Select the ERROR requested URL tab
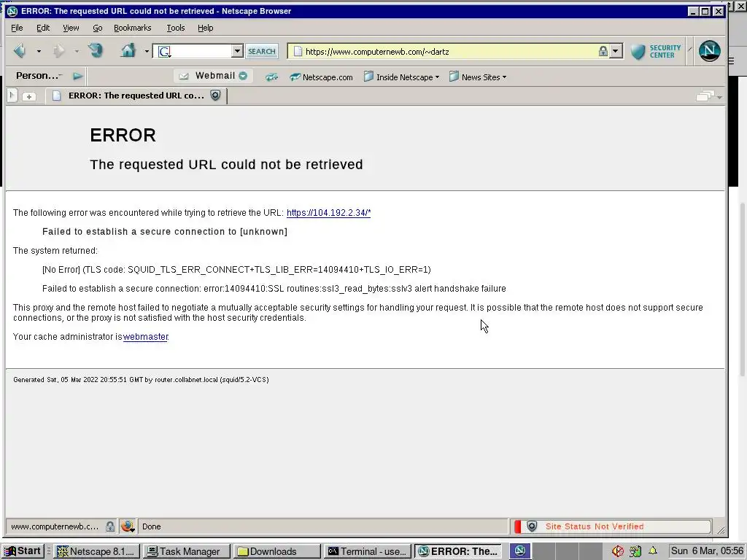This screenshot has height=560, width=747. [x=136, y=96]
